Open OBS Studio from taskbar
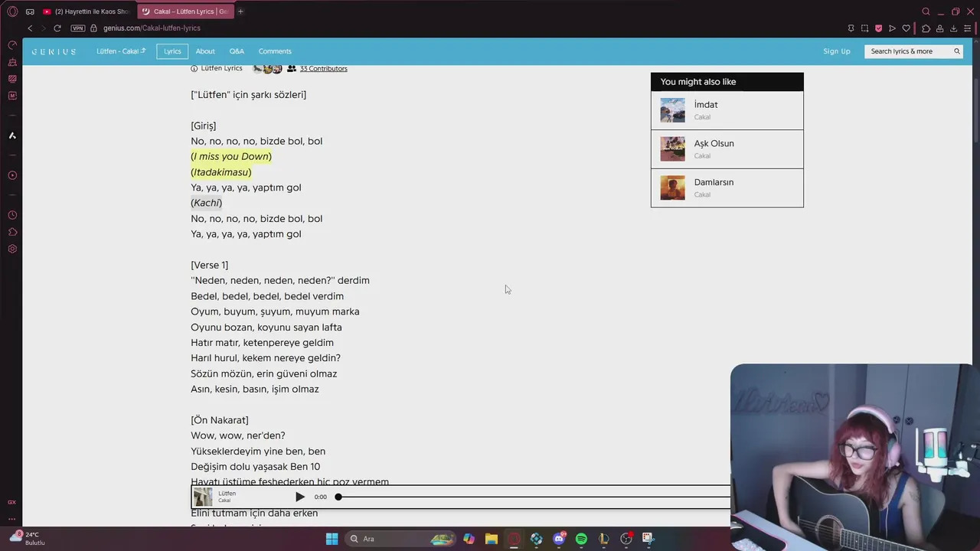 [x=626, y=539]
